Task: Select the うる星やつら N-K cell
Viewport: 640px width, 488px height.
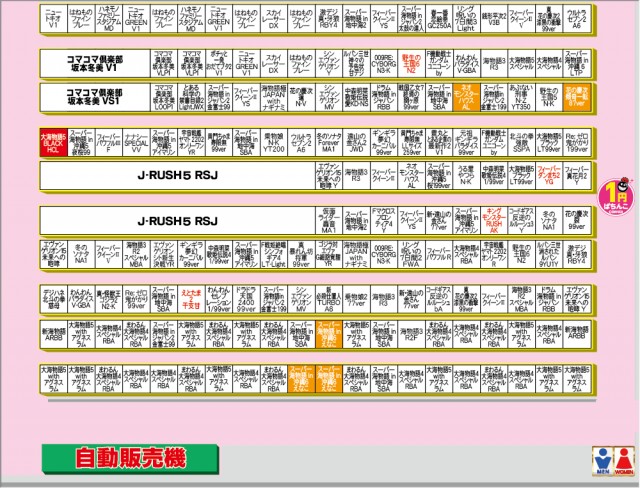Action: (466, 175)
